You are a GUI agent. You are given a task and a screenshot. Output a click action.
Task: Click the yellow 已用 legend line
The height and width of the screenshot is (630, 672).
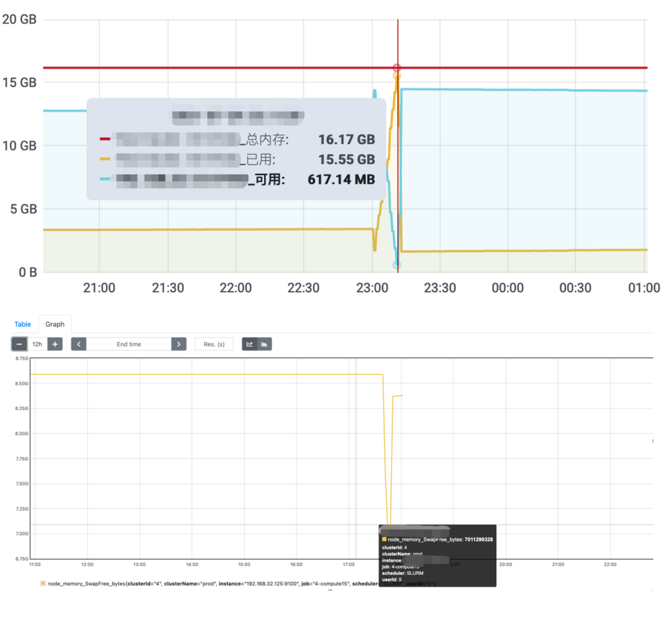tap(105, 159)
